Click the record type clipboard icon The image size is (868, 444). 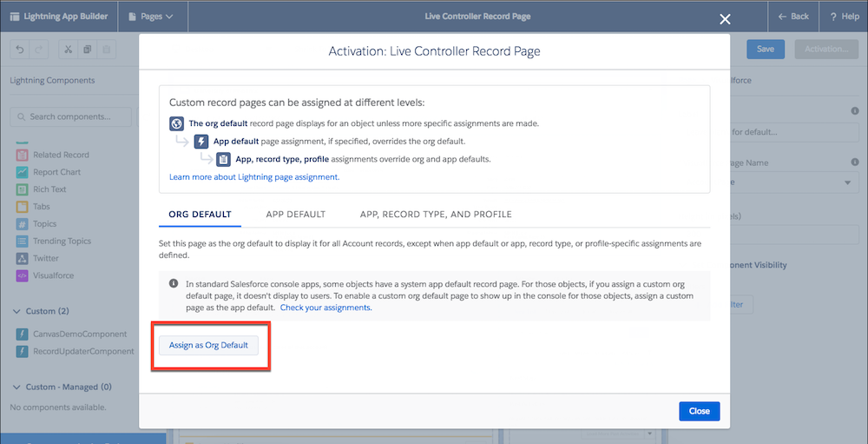(x=223, y=159)
